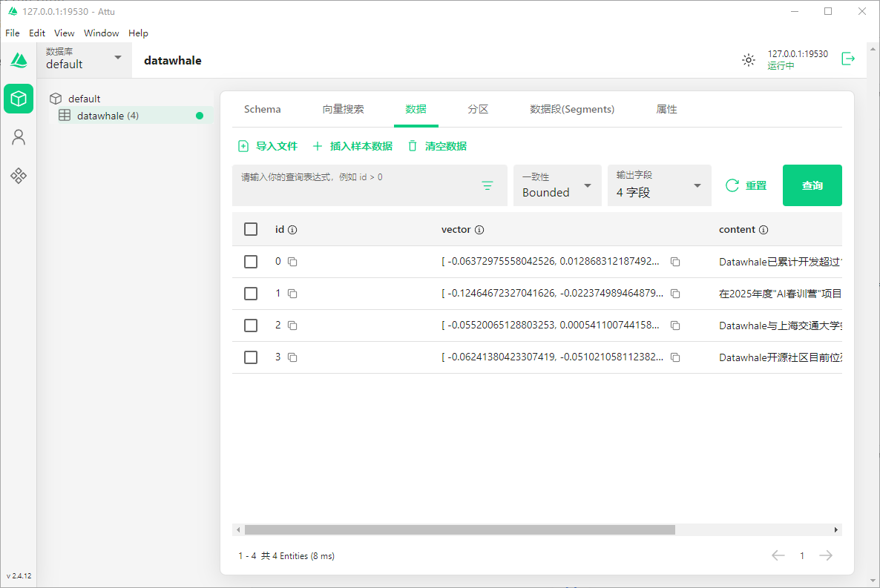Expand the 一致性 Bounded consistency dropdown
Screen dimensions: 880x588
pos(557,185)
